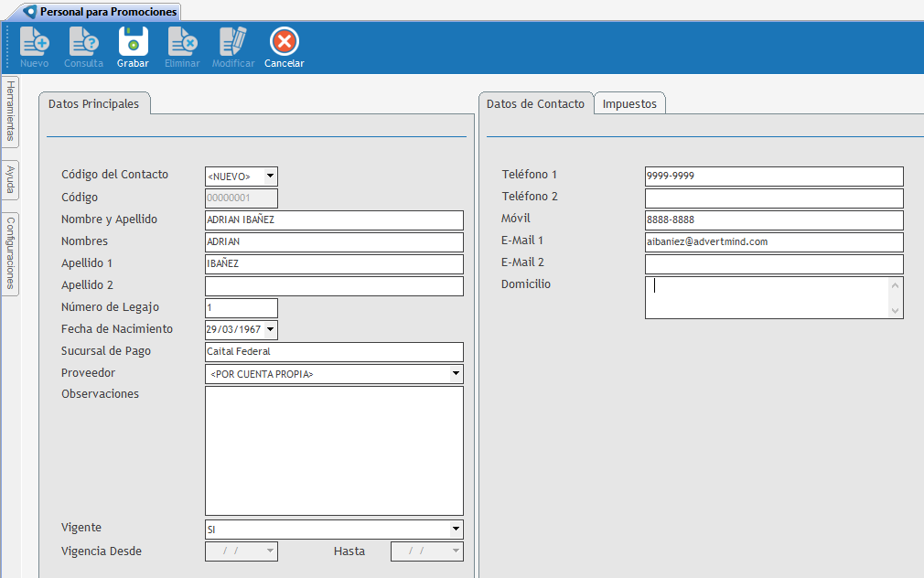Focus the Observaciones text area

point(334,451)
